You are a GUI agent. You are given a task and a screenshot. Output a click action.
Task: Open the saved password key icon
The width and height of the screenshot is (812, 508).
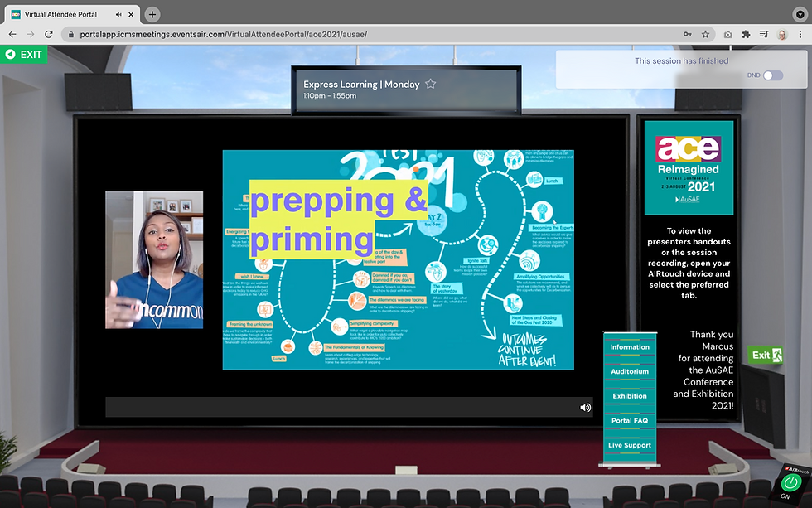click(x=687, y=34)
